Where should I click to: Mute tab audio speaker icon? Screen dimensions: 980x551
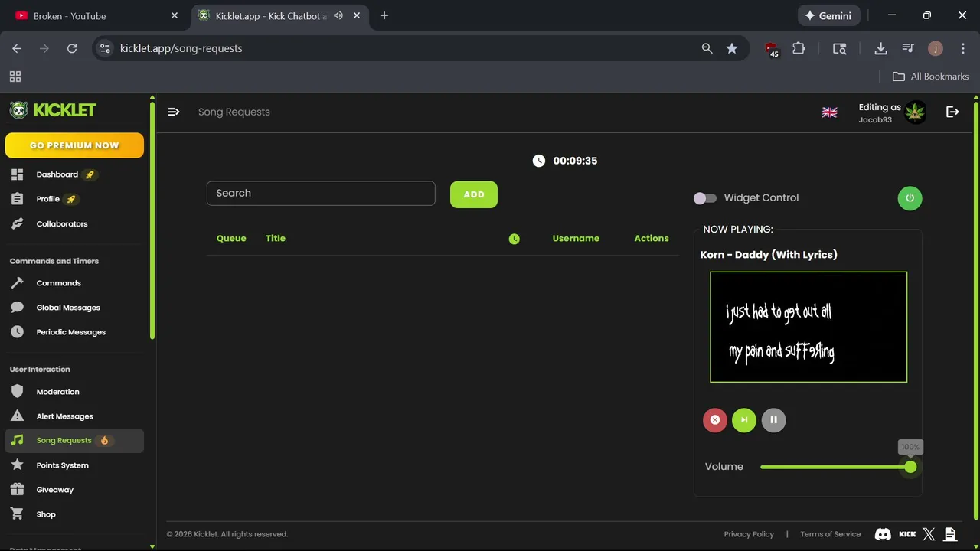pos(338,15)
